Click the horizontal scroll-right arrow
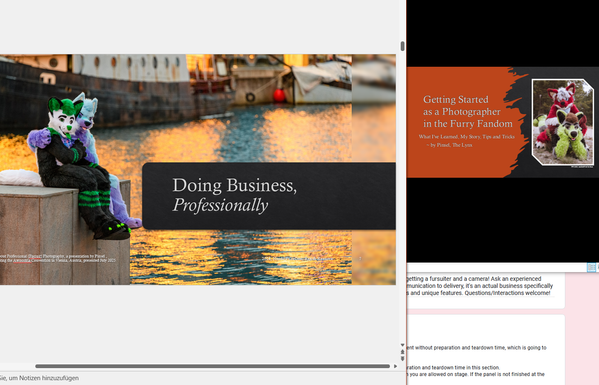The image size is (599, 385). [395, 366]
